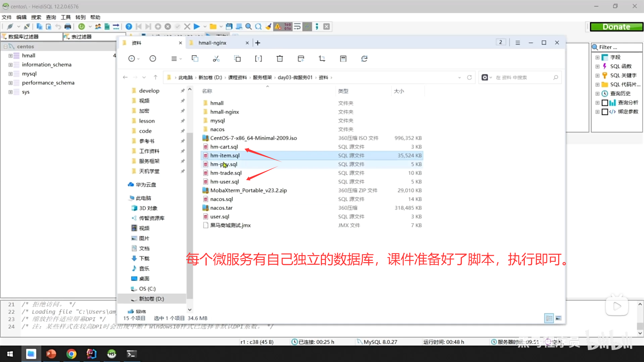Expand the 字段 tree item
This screenshot has width=644, height=362.
click(597, 57)
